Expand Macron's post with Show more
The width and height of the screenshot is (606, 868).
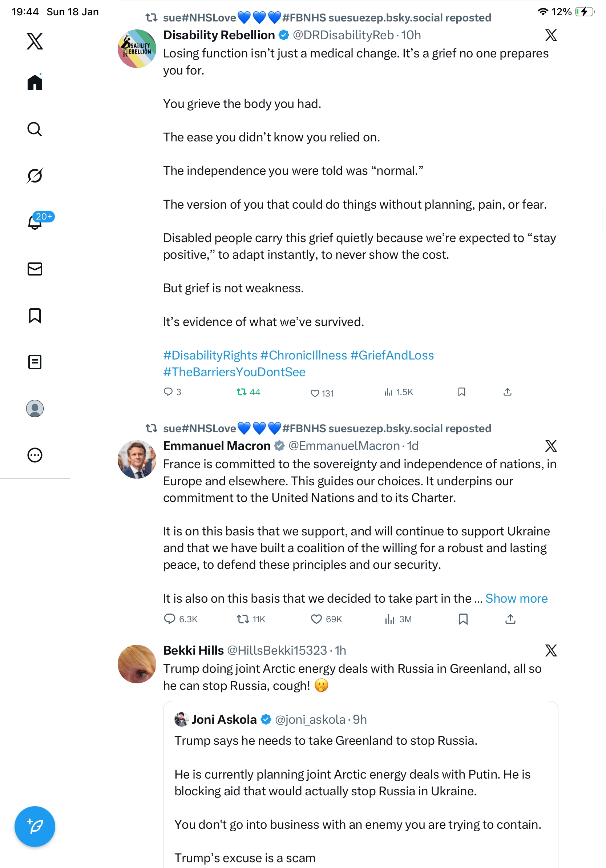516,598
